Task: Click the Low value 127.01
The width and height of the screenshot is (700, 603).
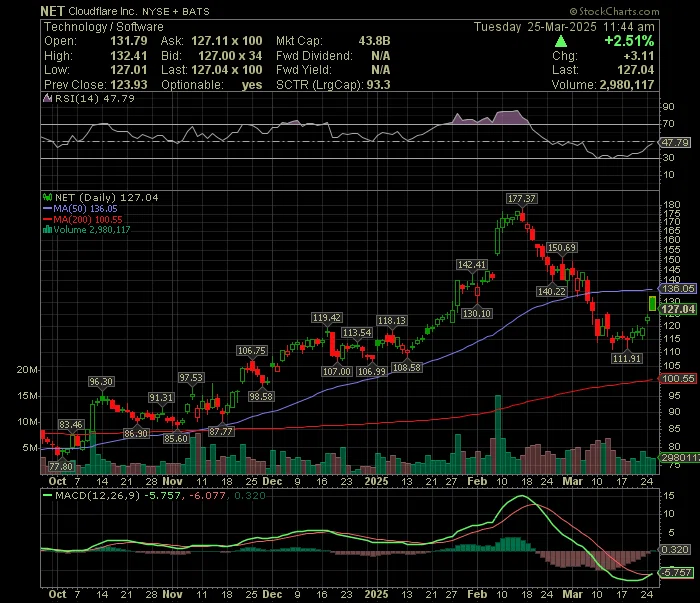Action: pyautogui.click(x=129, y=70)
